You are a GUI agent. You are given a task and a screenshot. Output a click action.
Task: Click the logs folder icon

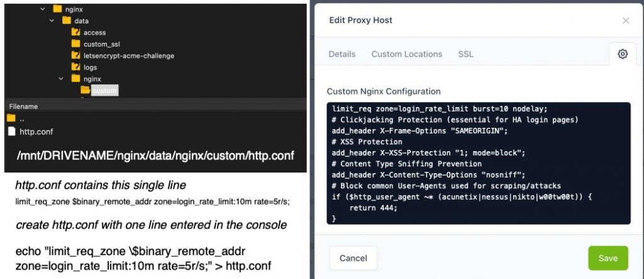point(75,67)
